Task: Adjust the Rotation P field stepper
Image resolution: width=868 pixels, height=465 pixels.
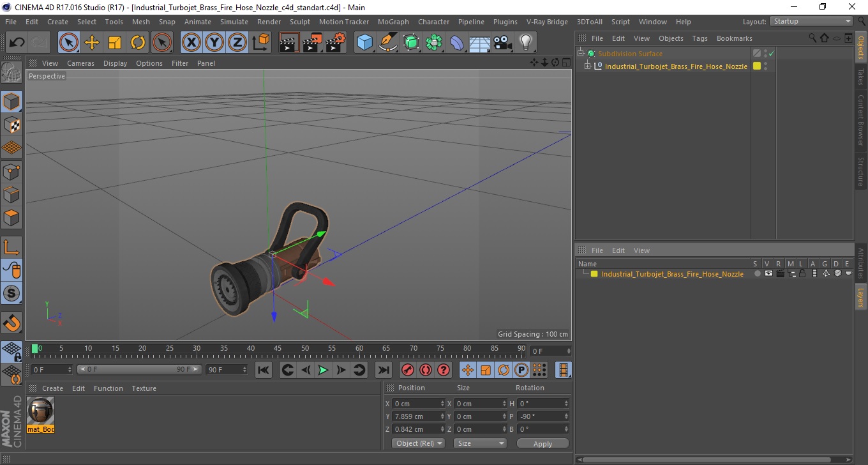Action: [566, 416]
